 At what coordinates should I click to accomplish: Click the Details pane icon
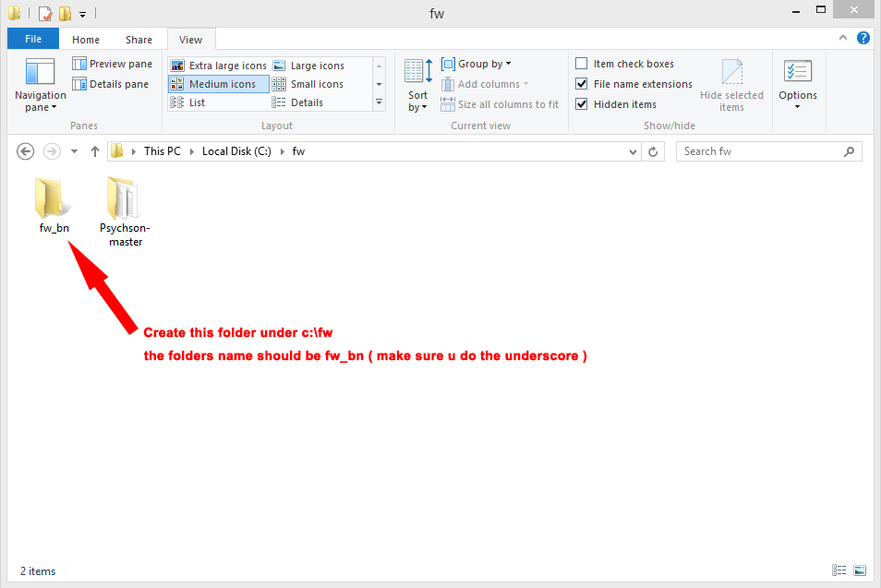[x=80, y=85]
